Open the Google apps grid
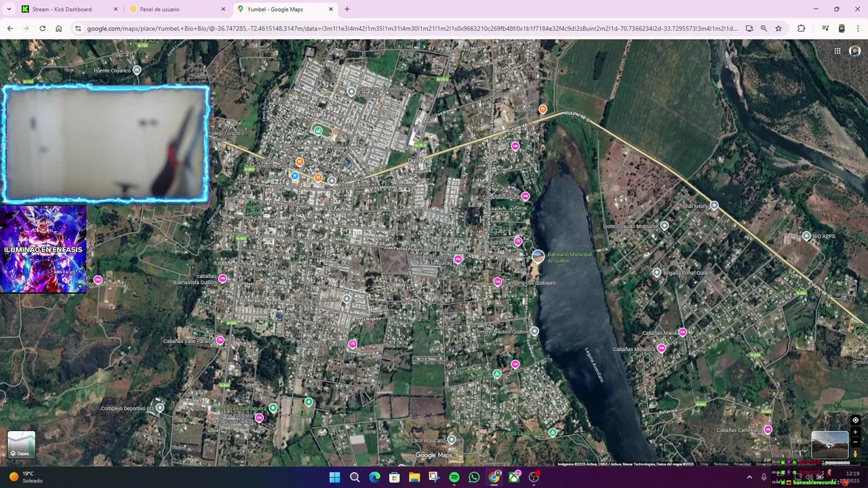The height and width of the screenshot is (488, 868). point(837,51)
